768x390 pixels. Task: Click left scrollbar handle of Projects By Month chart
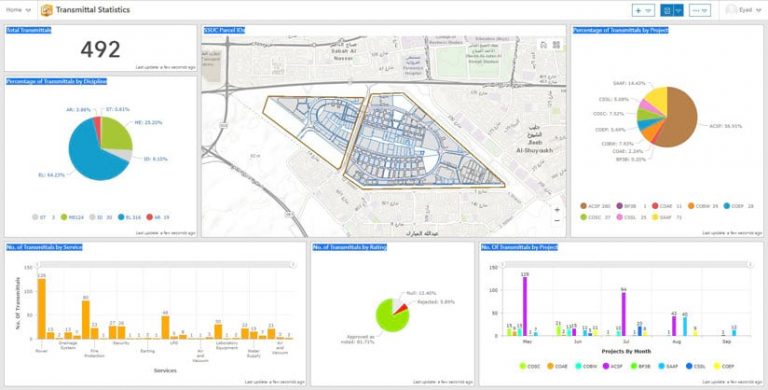[x=504, y=265]
